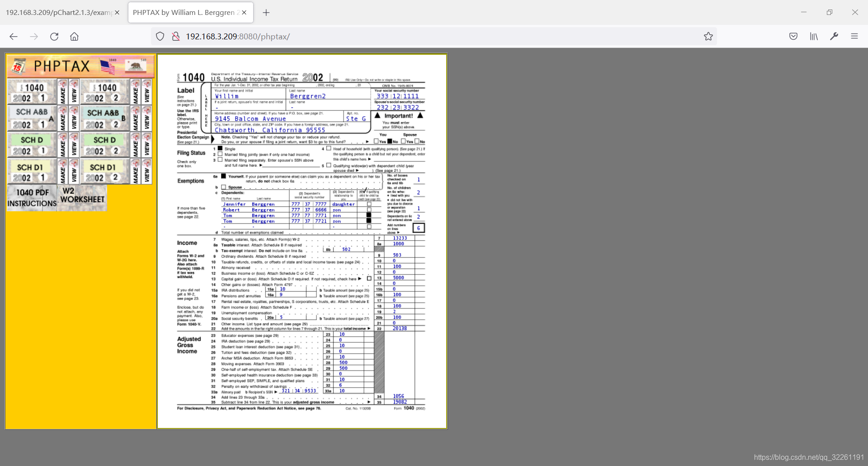This screenshot has height=466, width=868.
Task: Check Married filing jointly box
Action: [x=220, y=154]
